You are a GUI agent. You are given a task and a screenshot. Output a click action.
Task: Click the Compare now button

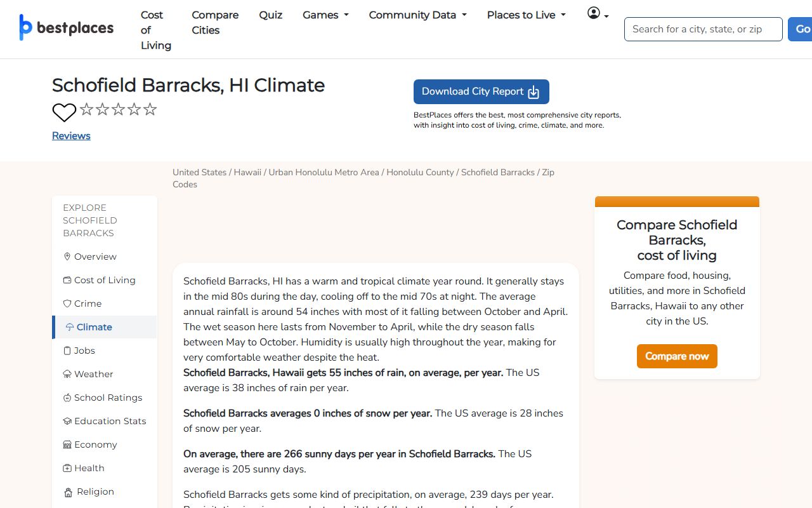(x=677, y=356)
